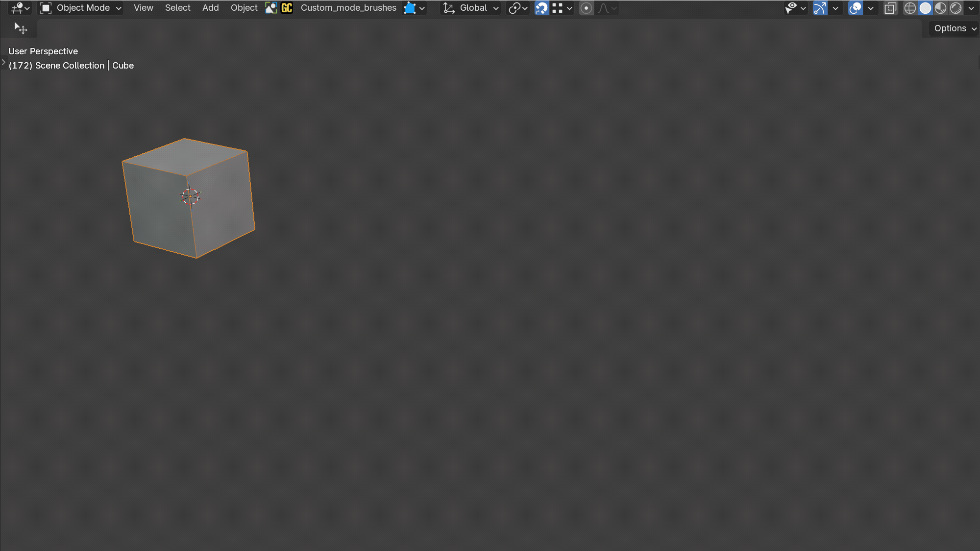This screenshot has height=551, width=980.
Task: Click the cube's top face
Action: [x=185, y=157]
